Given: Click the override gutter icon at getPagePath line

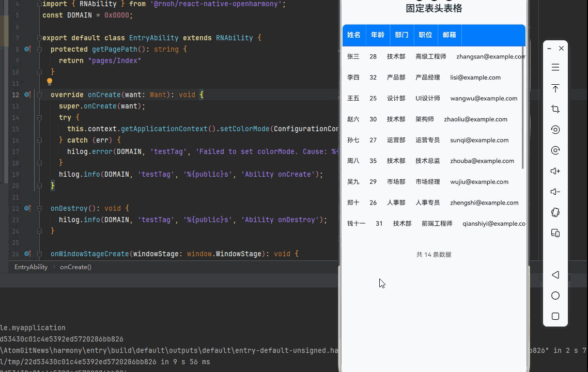Looking at the screenshot, I should [27, 49].
